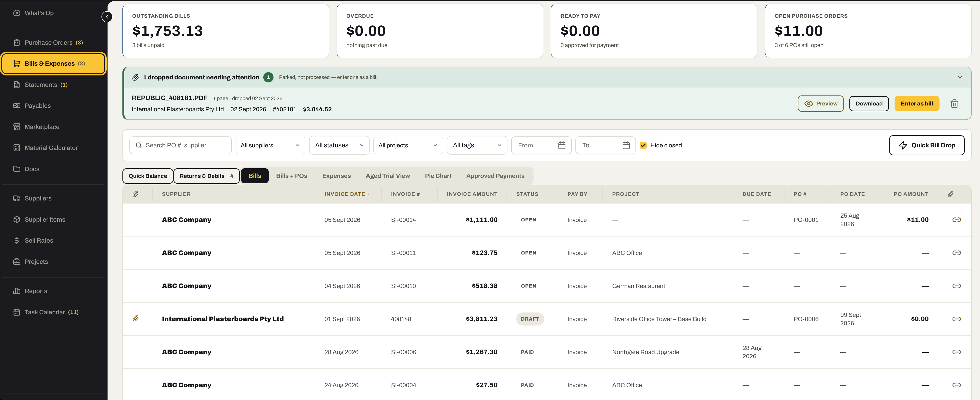Click the link icon for invoice SI-00011

[x=956, y=253]
